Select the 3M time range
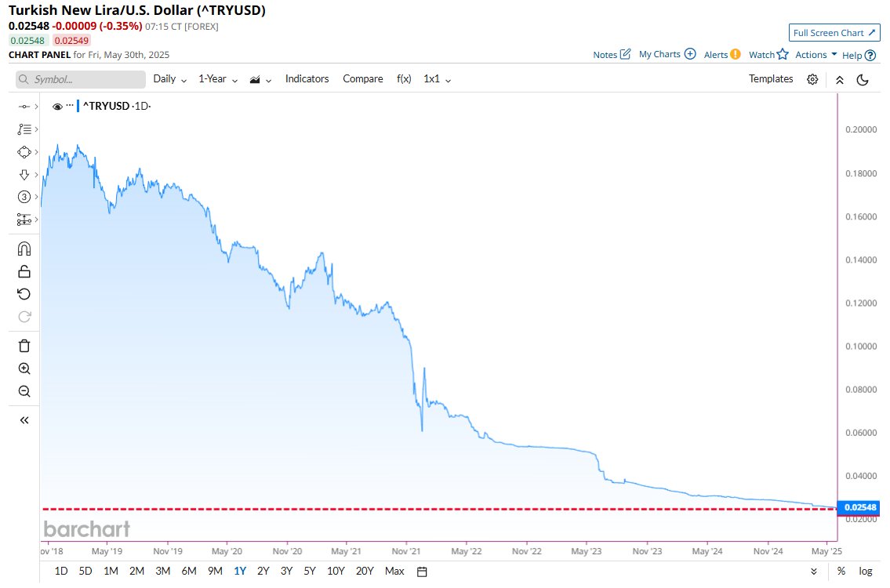Viewport: 890px width, 588px height. coord(163,571)
